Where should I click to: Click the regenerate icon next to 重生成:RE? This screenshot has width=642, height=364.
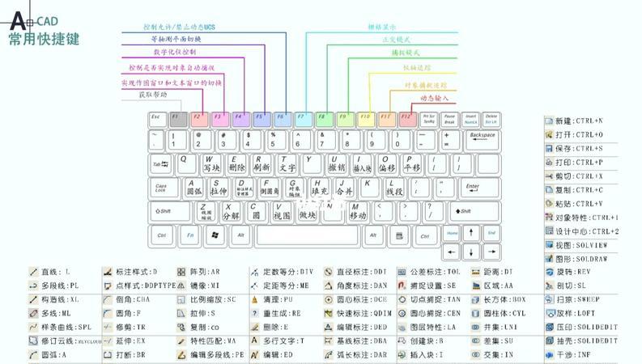coord(255,313)
